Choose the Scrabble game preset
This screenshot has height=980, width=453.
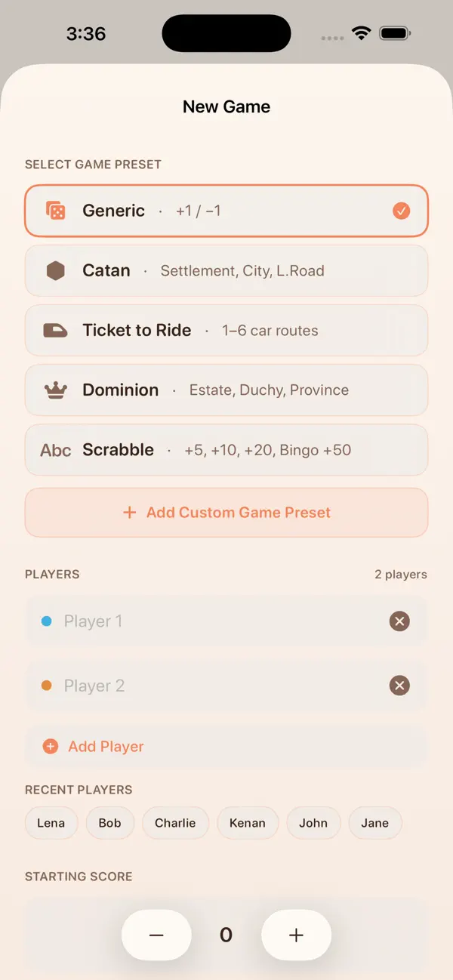click(226, 450)
